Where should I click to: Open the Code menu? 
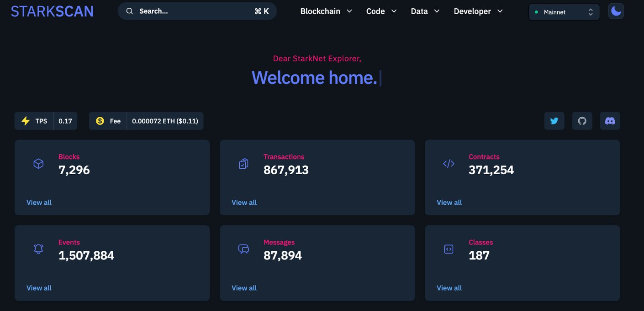(381, 11)
